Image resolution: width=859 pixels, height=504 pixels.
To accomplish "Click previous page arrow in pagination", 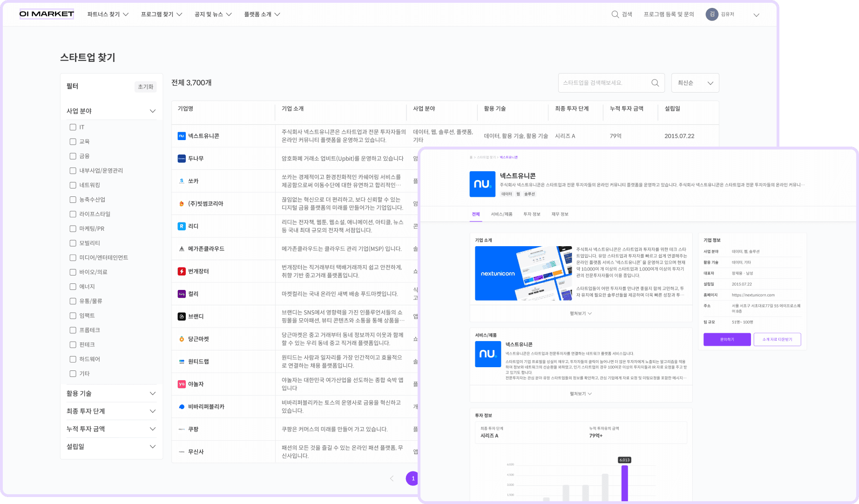I will pyautogui.click(x=392, y=478).
